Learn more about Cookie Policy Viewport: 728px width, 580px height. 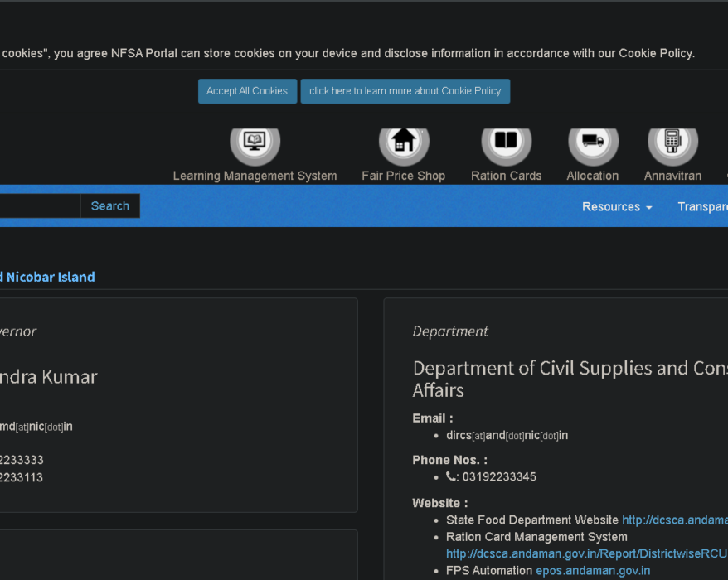(x=405, y=91)
